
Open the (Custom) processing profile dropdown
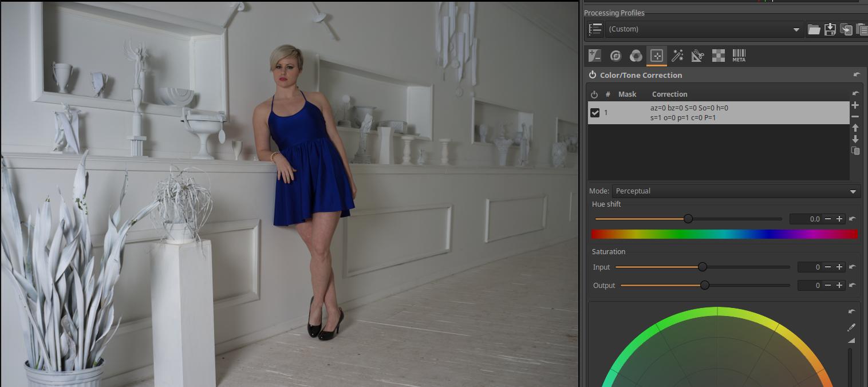(704, 29)
